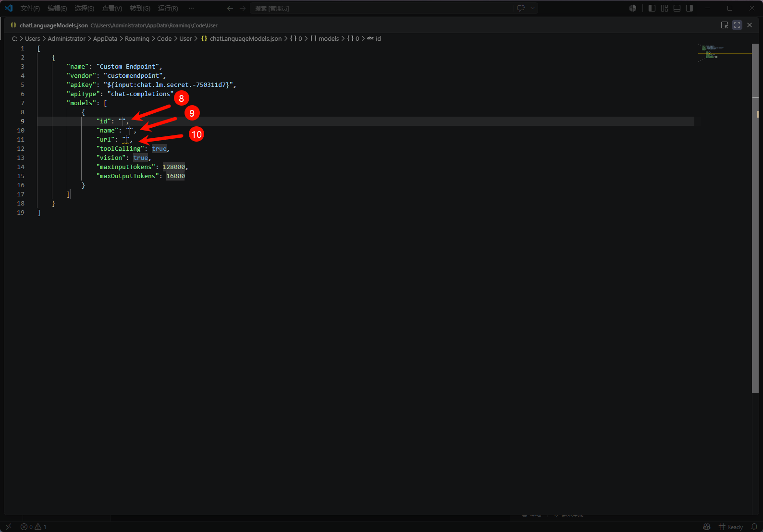Click the models array breadcrumb
The image size is (763, 532).
pyautogui.click(x=324, y=38)
